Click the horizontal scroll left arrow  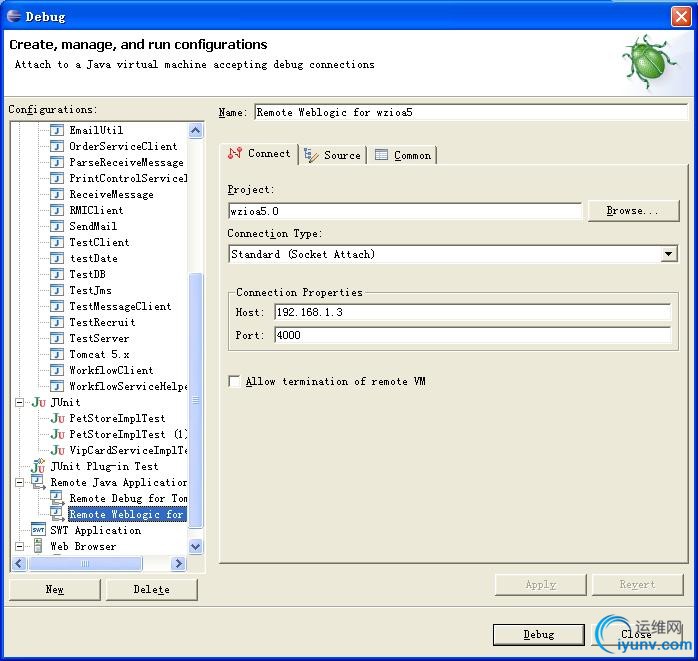point(19,564)
